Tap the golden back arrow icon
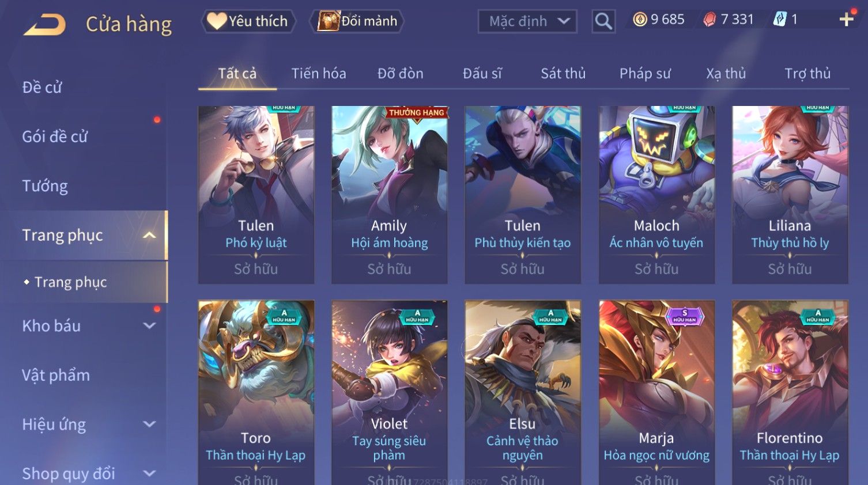Image resolution: width=868 pixels, height=485 pixels. [44, 25]
